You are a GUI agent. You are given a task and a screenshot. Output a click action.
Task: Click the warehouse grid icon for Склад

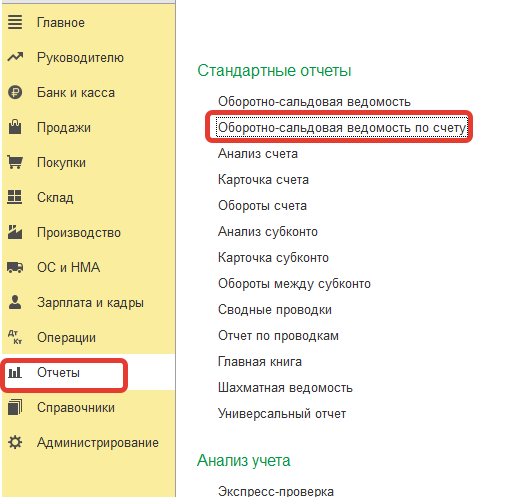pos(15,197)
